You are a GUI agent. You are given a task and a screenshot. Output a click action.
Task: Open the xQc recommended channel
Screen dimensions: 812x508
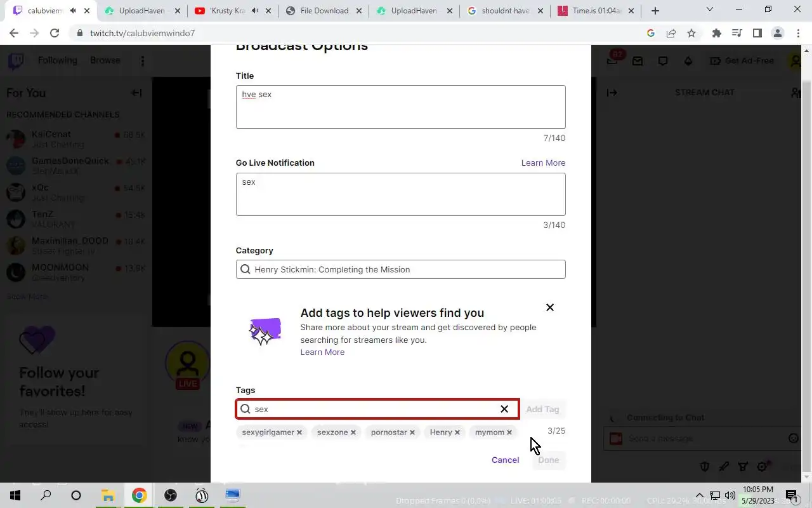pos(75,192)
